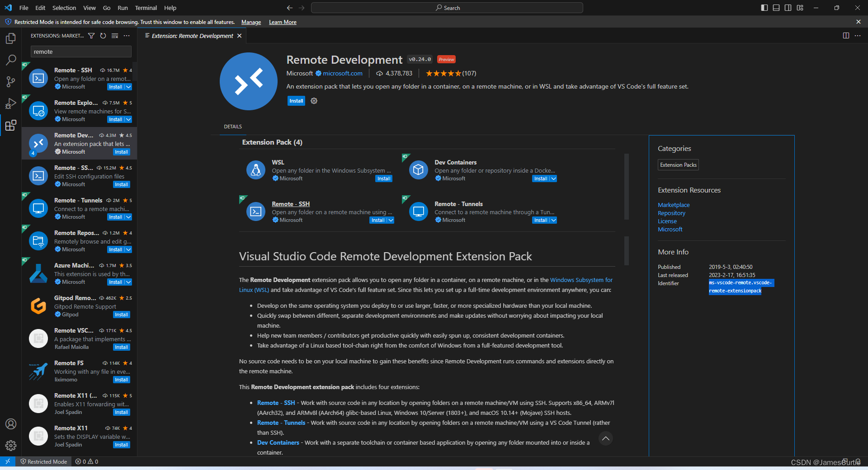Open Install dropdown for Remote - Tunnels in pack
This screenshot has height=470, width=868.
(x=553, y=220)
